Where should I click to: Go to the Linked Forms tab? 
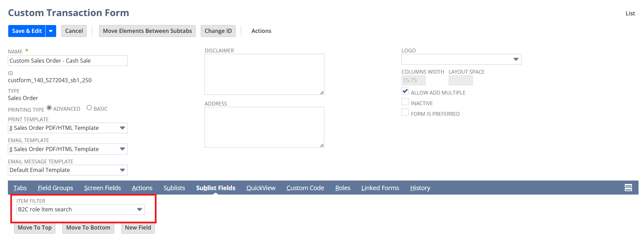click(380, 188)
